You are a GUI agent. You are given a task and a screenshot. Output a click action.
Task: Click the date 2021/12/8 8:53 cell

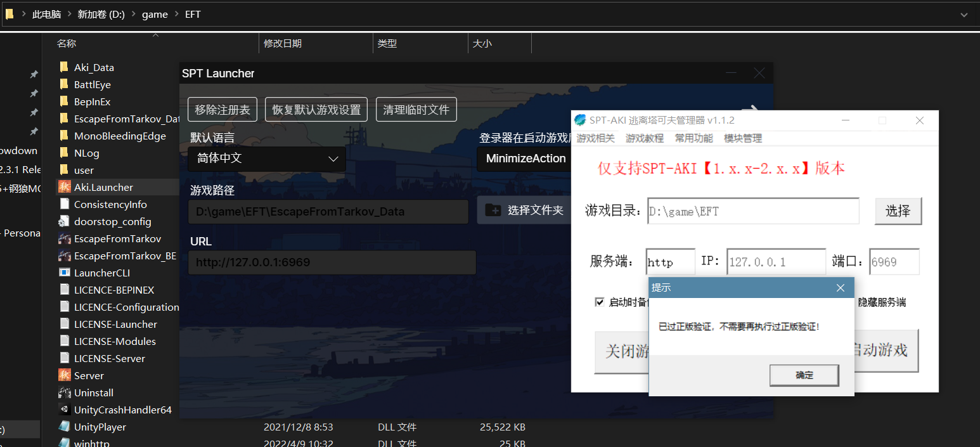point(299,427)
